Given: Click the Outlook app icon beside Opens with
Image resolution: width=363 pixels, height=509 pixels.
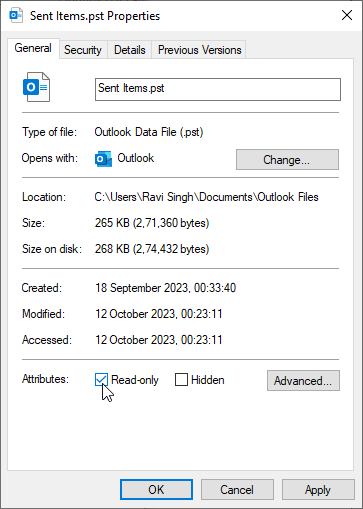Looking at the screenshot, I should coord(103,159).
